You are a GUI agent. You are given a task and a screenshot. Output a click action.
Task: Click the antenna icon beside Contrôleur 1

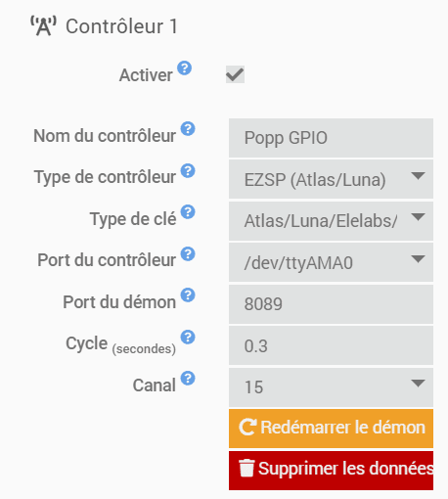click(x=43, y=25)
